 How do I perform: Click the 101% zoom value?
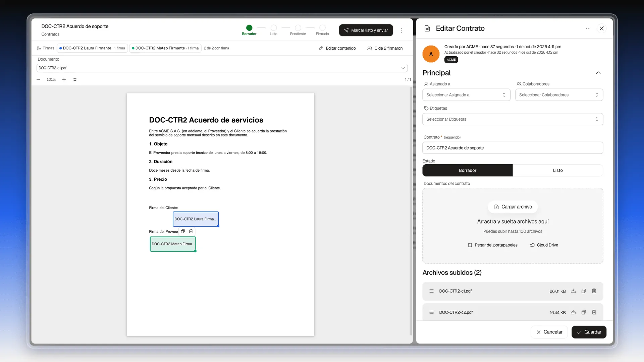pyautogui.click(x=51, y=79)
